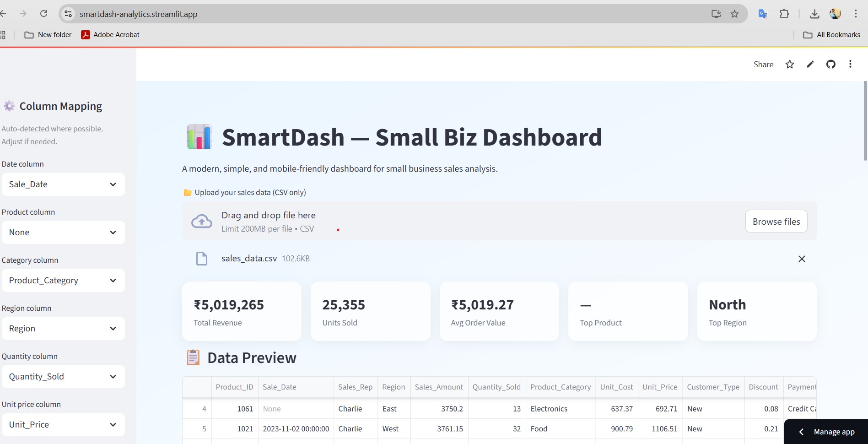This screenshot has height=444, width=868.
Task: Open the three-dot app menu next to GitHub icon
Action: (850, 64)
